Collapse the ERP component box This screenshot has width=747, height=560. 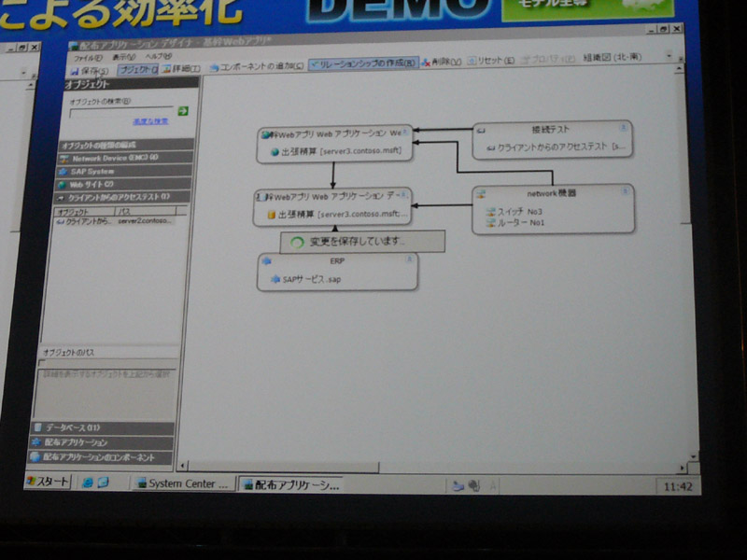(409, 259)
